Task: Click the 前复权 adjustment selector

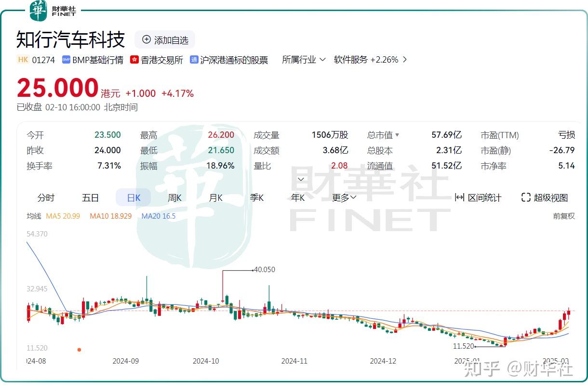Action: coord(564,216)
